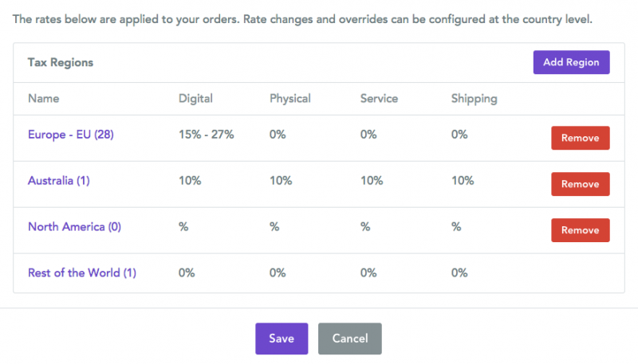The width and height of the screenshot is (638, 364).
Task: Select North America's Digital rate cell
Action: coord(183,227)
